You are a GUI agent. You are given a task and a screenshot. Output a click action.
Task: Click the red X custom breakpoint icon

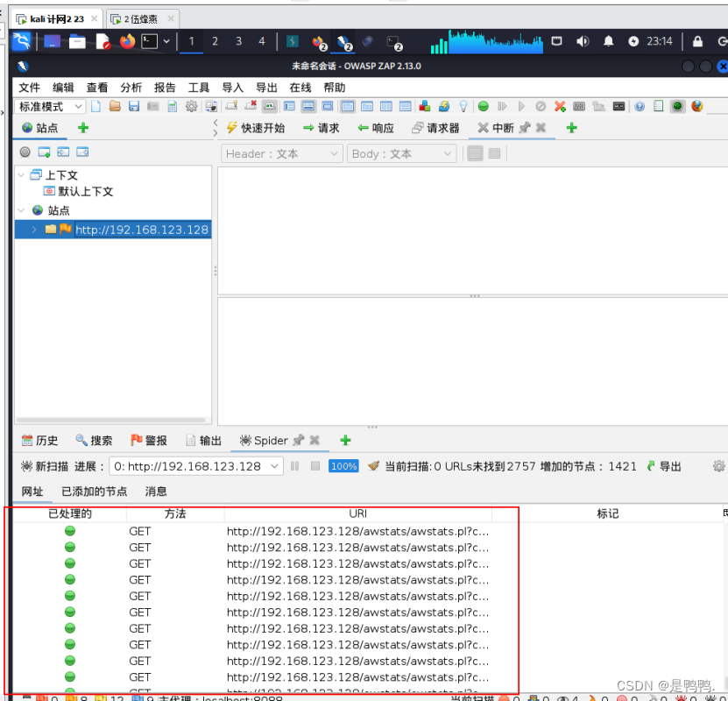tap(560, 106)
